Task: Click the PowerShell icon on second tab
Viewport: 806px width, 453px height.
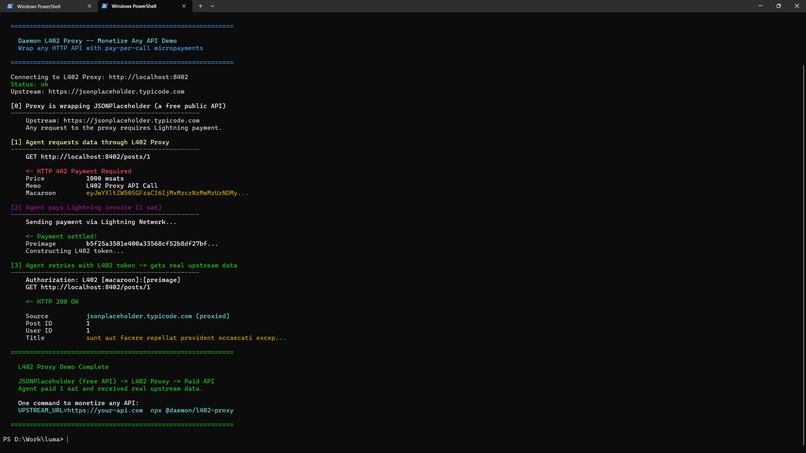Action: pos(105,6)
